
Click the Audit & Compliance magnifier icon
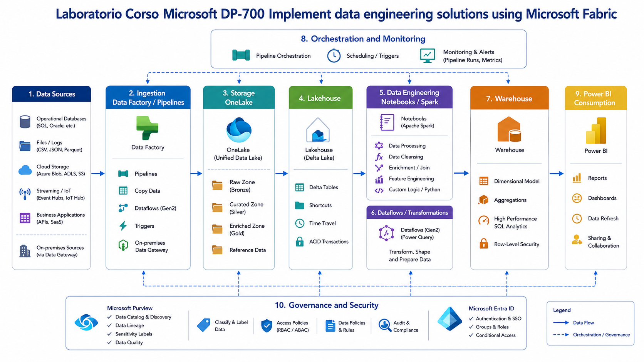(384, 325)
